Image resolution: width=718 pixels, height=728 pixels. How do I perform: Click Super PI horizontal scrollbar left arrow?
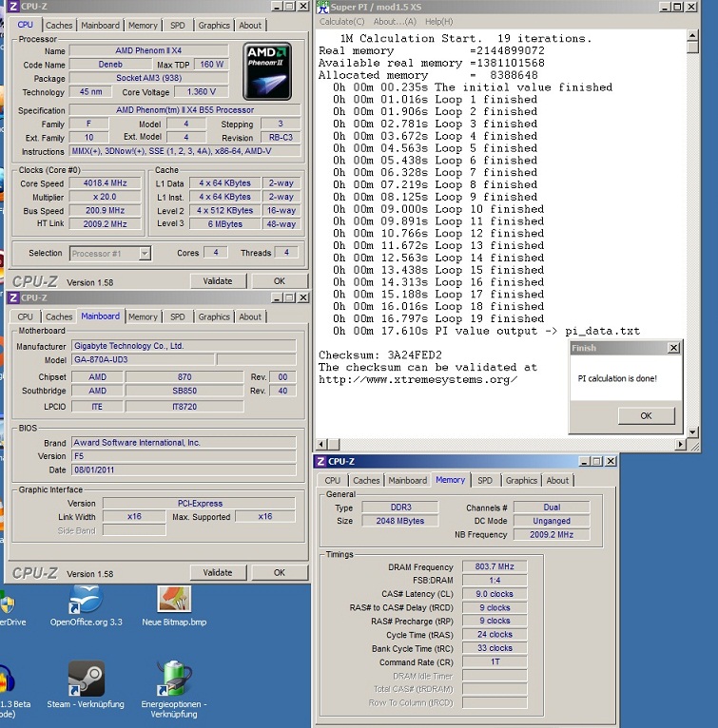pos(321,444)
